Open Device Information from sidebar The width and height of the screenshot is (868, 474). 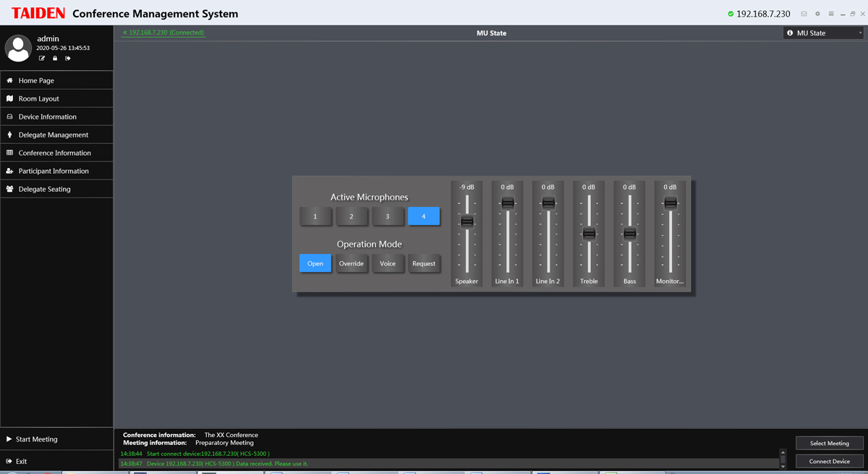(x=48, y=117)
